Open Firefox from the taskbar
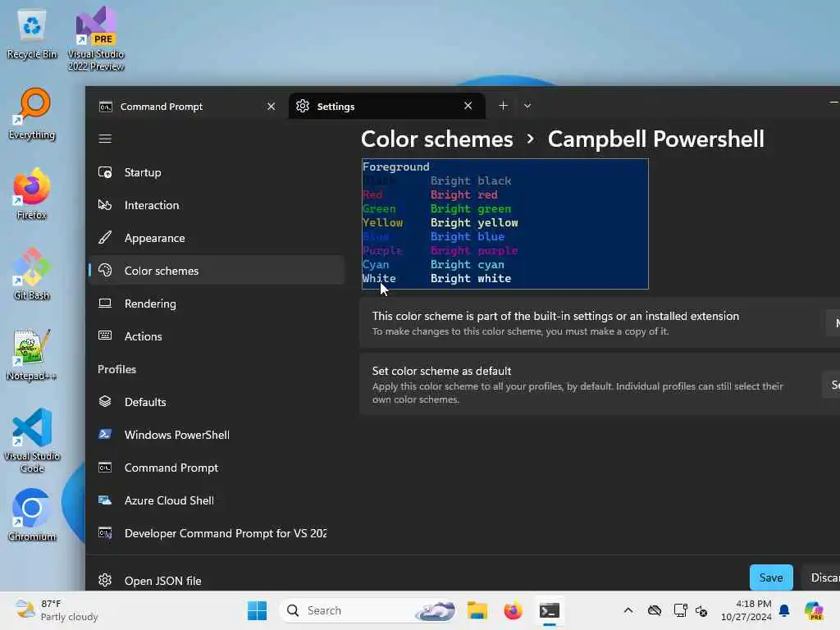 pos(513,610)
